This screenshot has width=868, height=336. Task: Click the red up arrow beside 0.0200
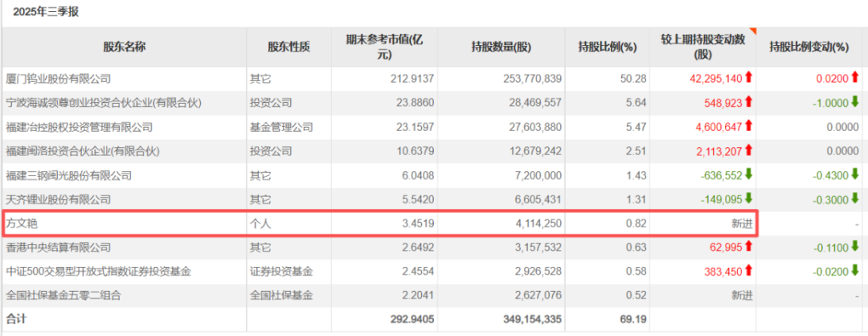tap(855, 78)
